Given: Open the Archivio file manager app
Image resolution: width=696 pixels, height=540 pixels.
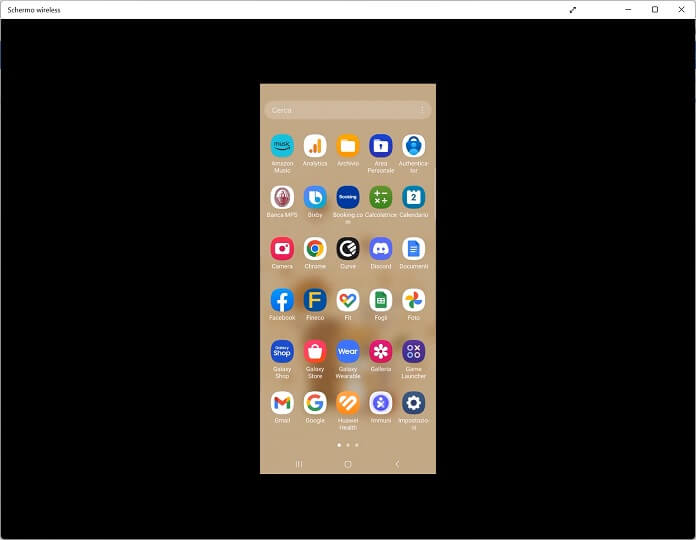Looking at the screenshot, I should [x=348, y=146].
